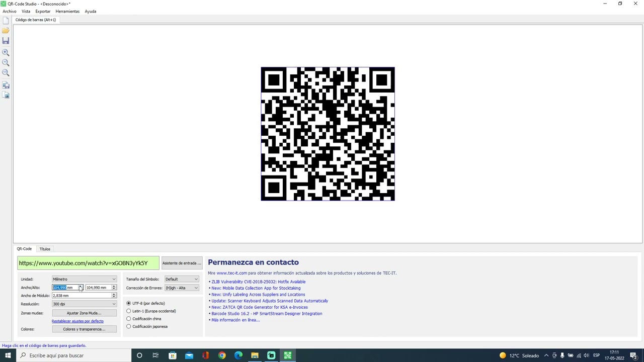
Task: Open Scanner Keyboard update news link
Action: point(270,301)
